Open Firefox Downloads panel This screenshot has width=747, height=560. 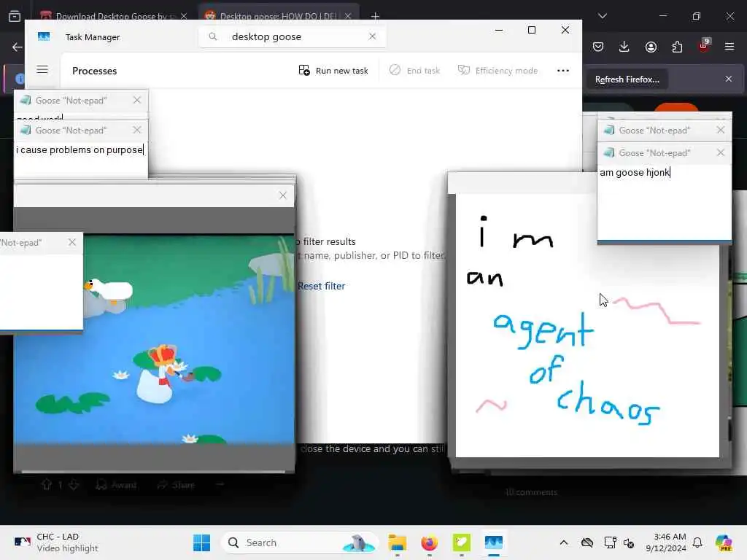click(624, 47)
